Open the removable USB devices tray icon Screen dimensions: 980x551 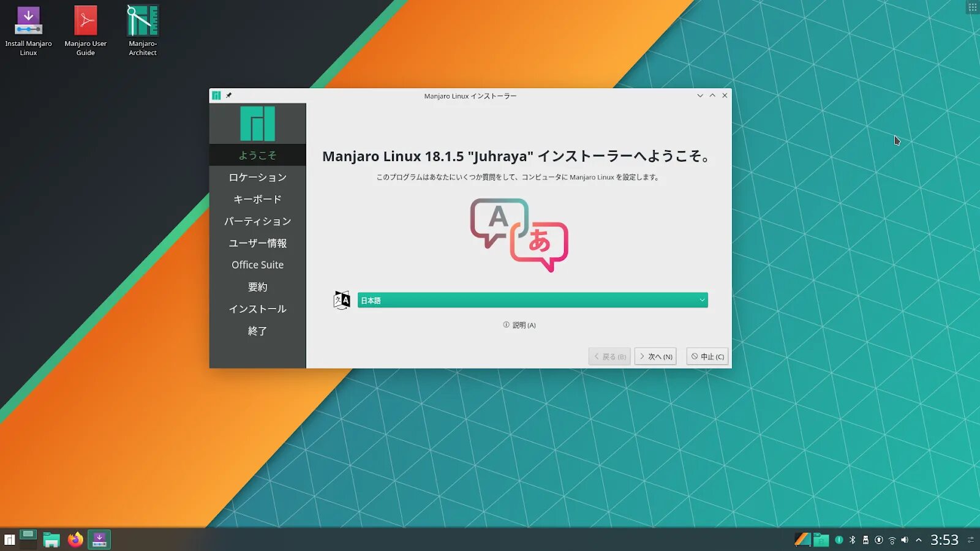[865, 540]
